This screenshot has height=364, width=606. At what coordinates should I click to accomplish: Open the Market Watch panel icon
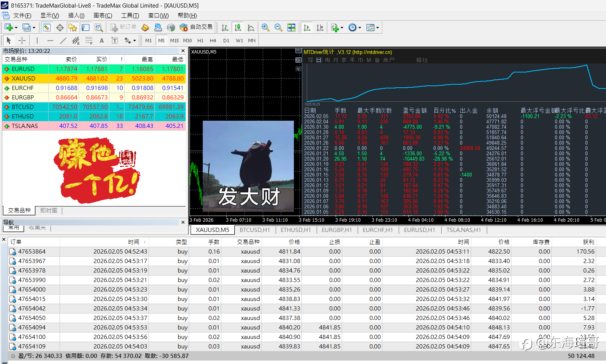coord(47,27)
